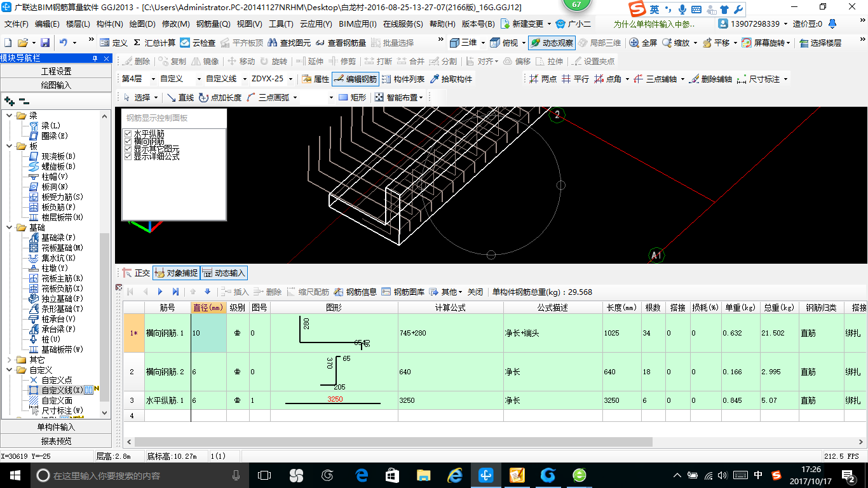Expand all tree nodes plus icon
Screen dimensions: 868x488
point(10,101)
